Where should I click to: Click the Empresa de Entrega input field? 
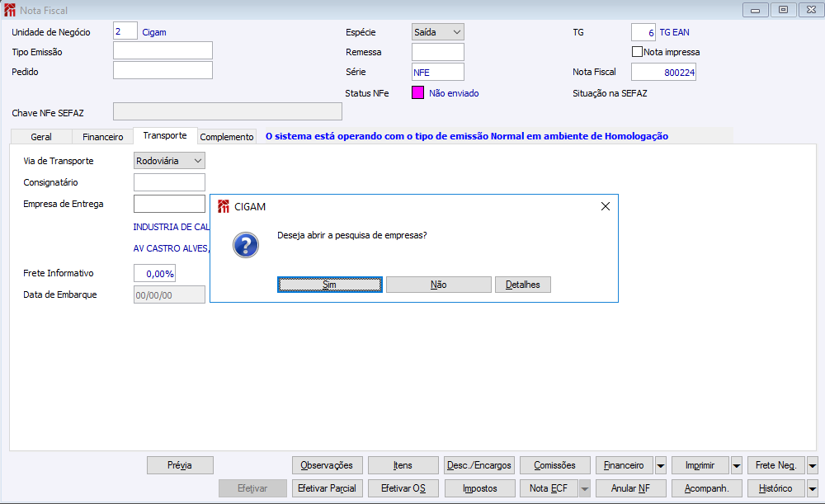[169, 204]
